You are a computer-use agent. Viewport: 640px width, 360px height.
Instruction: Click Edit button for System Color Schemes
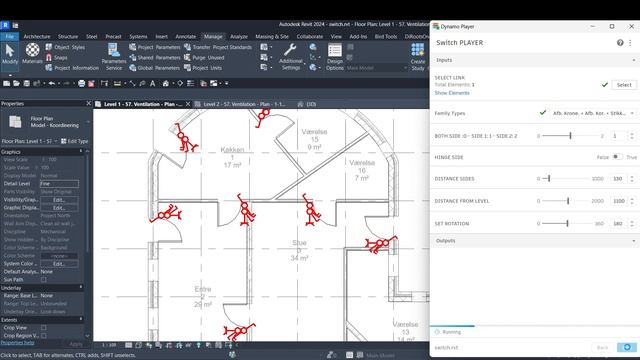[x=59, y=264]
